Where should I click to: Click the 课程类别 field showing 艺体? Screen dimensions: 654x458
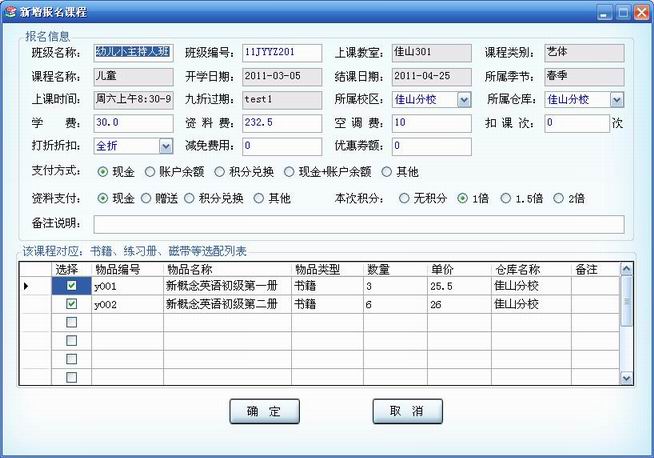coord(584,53)
